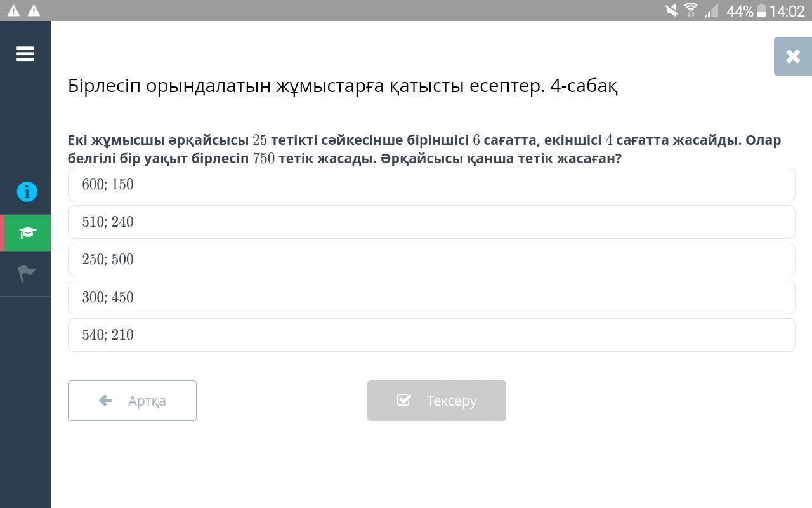The width and height of the screenshot is (812, 508).
Task: Tap the Wi-Fi status icon
Action: (691, 10)
